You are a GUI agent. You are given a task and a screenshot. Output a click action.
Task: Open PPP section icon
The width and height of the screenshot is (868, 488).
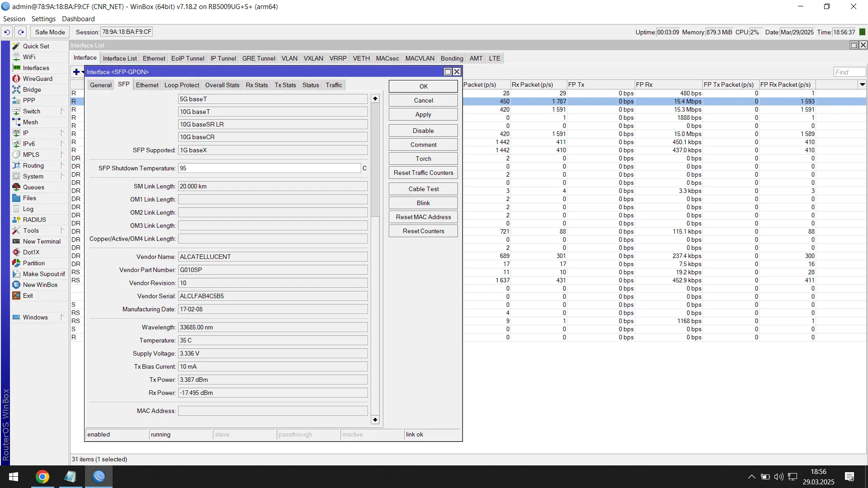click(16, 100)
